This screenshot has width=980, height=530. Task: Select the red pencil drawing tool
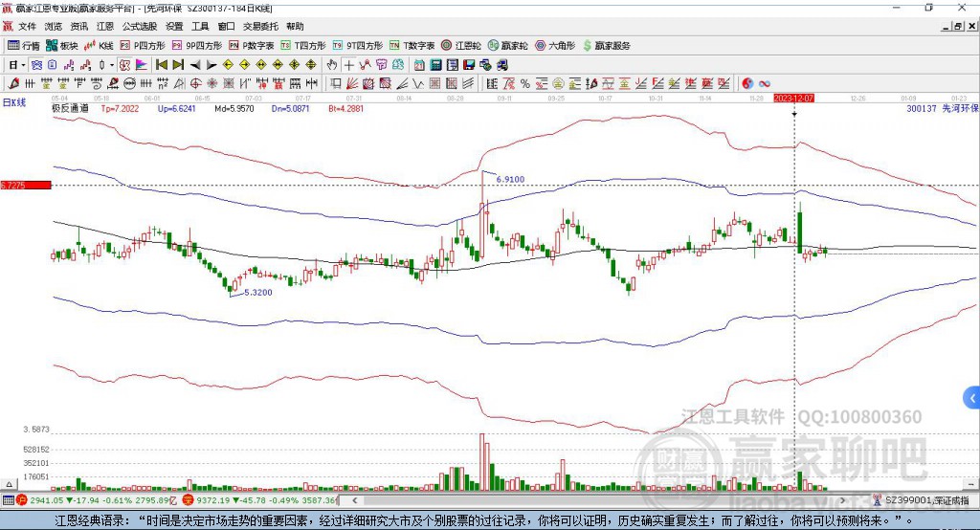click(x=13, y=84)
